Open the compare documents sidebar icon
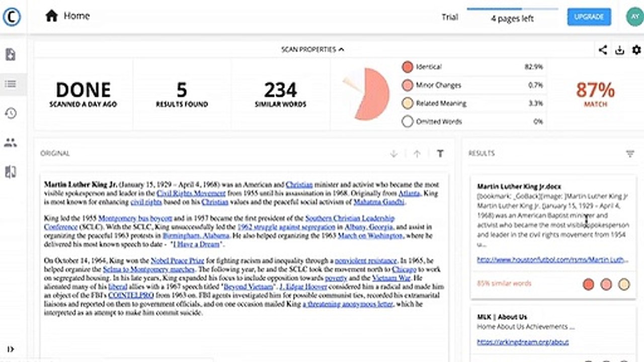This screenshot has width=644, height=362. pos(11,172)
